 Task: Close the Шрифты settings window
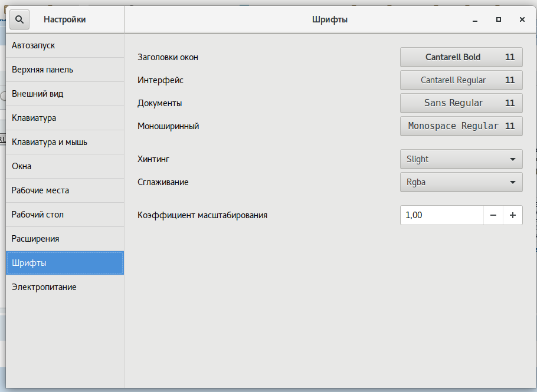(522, 19)
